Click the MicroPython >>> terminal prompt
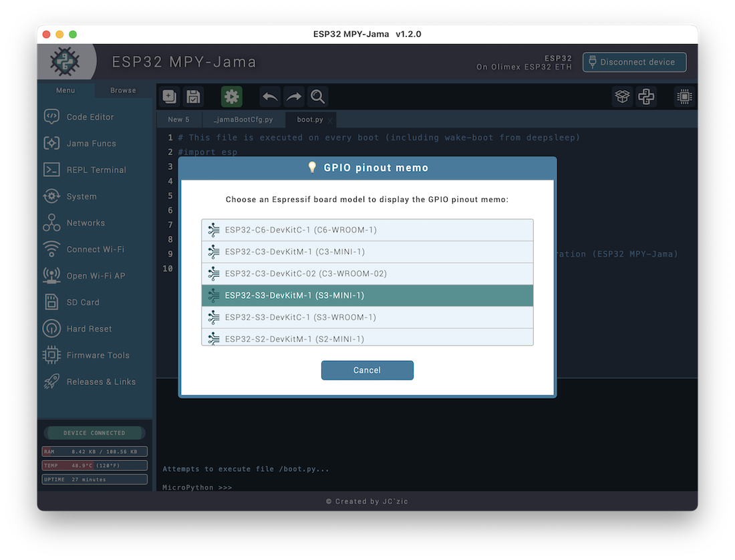The image size is (735, 560). [x=197, y=487]
